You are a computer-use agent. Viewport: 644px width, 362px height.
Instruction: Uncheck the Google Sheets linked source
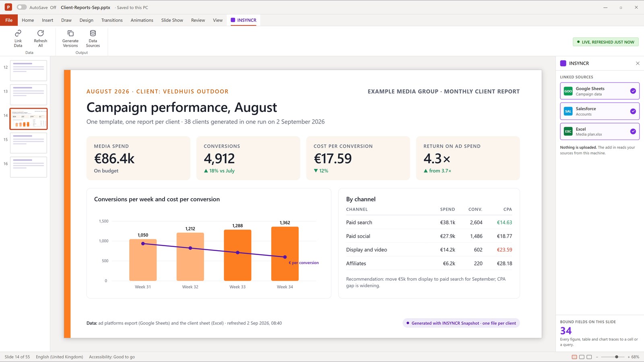tap(633, 91)
